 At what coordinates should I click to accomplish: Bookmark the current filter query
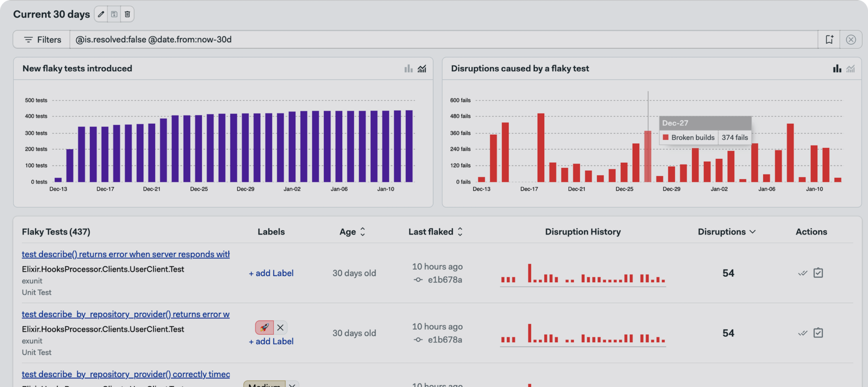[829, 39]
